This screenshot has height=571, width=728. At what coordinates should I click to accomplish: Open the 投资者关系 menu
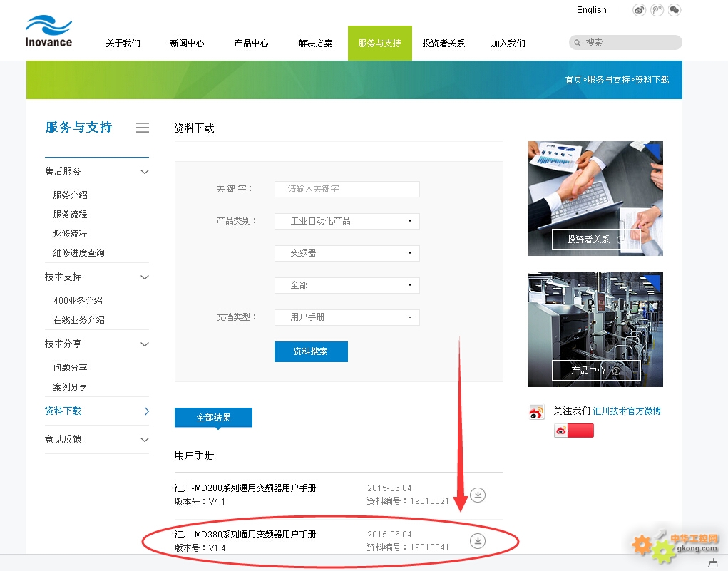coord(444,43)
